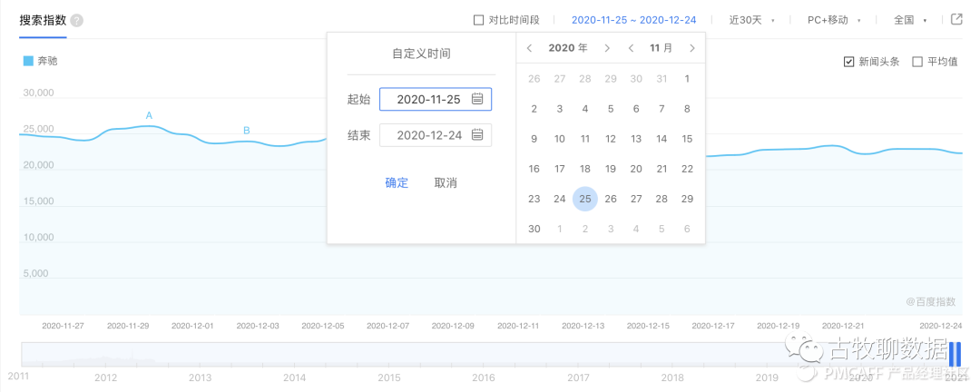Click the 奔驰 legend label
This screenshot has height=392, width=980.
[47, 62]
